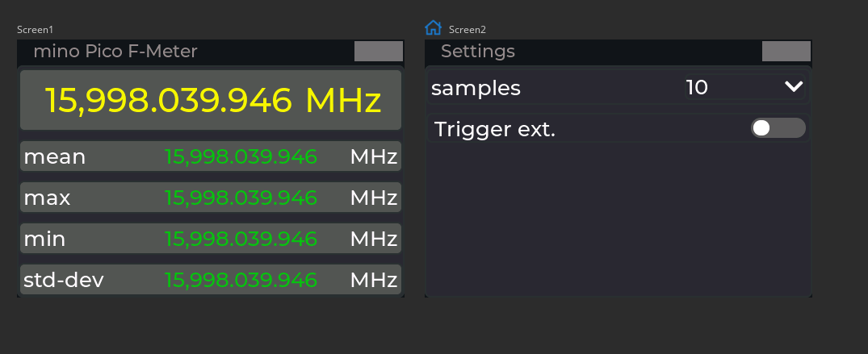Click the mean value row
The height and width of the screenshot is (354, 868).
point(211,156)
